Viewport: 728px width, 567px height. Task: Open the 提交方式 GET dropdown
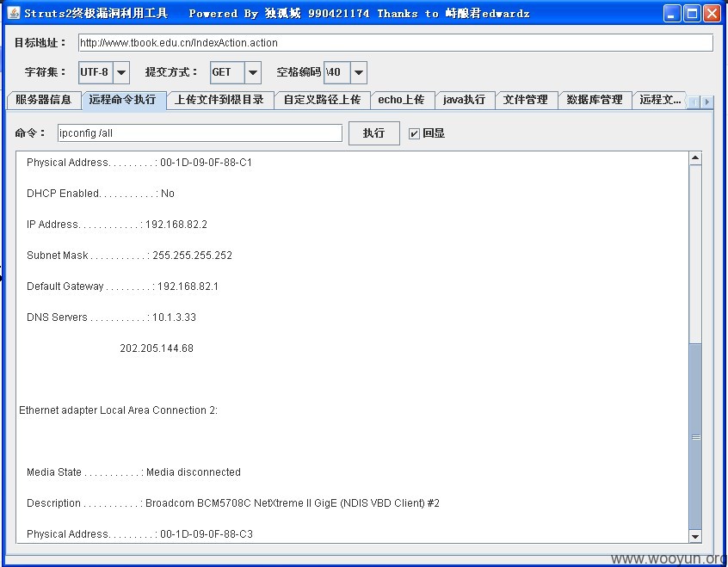pos(253,72)
